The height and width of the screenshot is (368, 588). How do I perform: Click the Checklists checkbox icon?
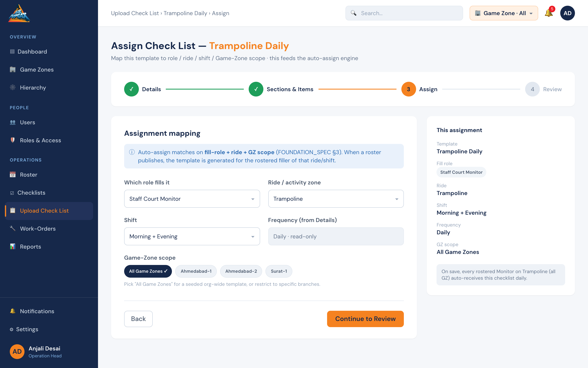point(12,193)
